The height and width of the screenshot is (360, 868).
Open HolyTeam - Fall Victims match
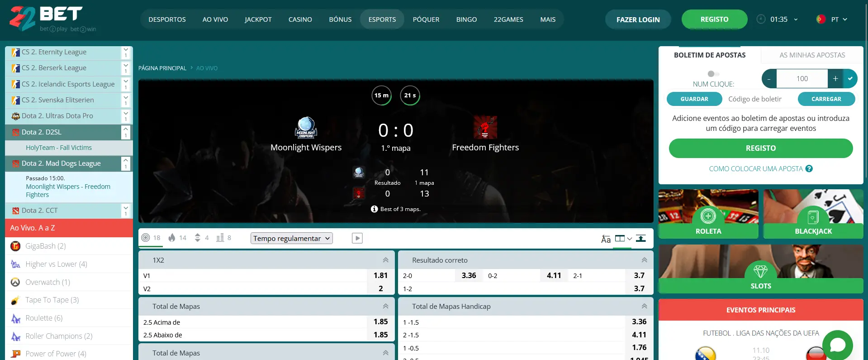[x=59, y=148]
